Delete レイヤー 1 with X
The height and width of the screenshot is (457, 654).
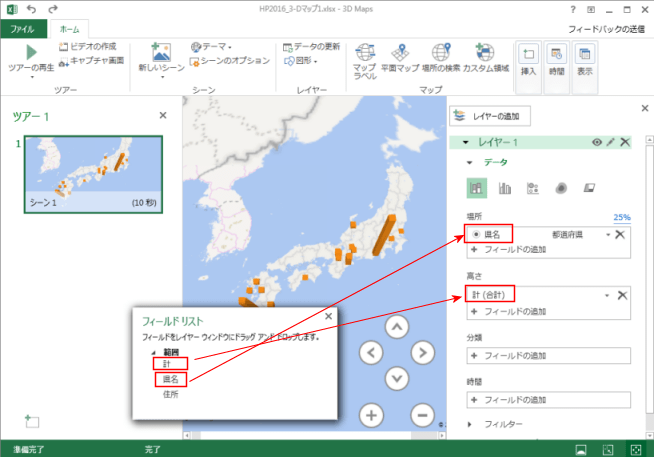pyautogui.click(x=625, y=142)
